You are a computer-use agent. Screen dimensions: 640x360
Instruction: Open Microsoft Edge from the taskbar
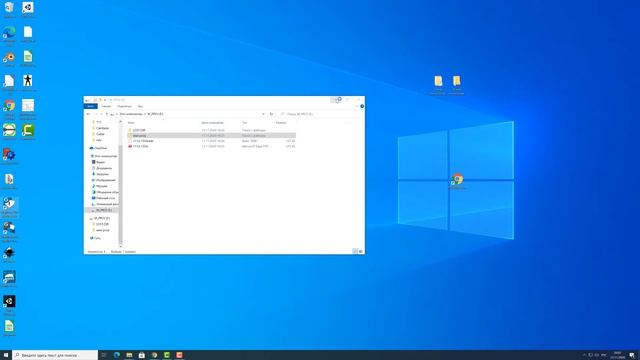pos(116,355)
